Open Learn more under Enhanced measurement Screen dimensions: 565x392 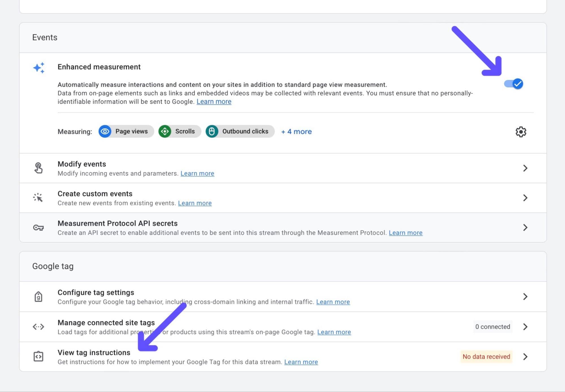[x=214, y=102]
